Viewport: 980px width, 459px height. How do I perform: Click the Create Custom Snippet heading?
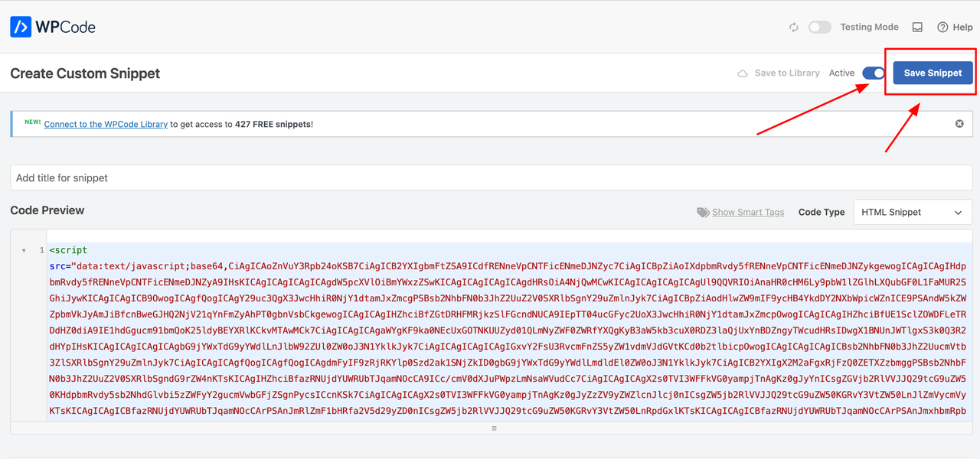pos(85,73)
